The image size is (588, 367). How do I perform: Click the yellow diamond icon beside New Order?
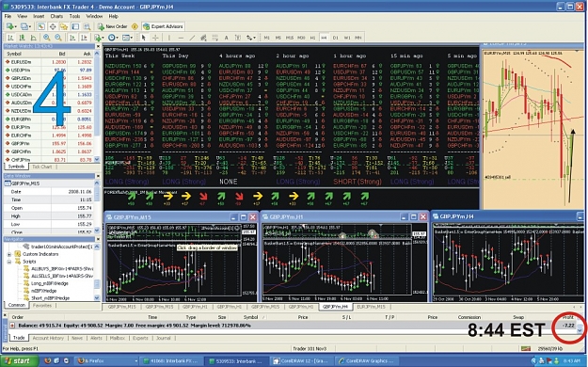tap(135, 26)
